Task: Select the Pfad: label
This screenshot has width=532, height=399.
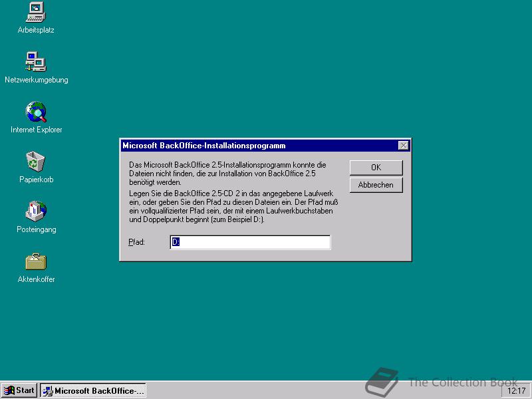Action: pyautogui.click(x=137, y=242)
